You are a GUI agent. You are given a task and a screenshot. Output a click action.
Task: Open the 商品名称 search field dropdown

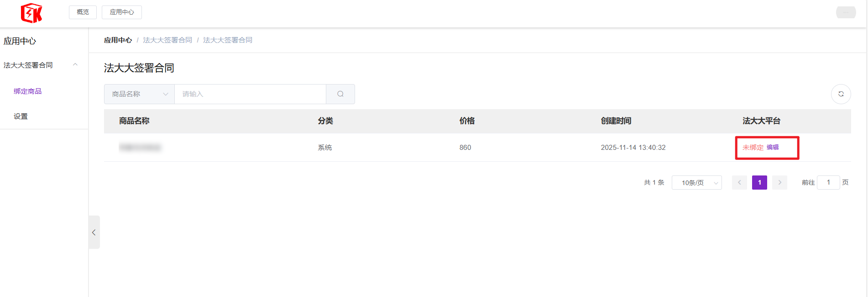pyautogui.click(x=139, y=94)
